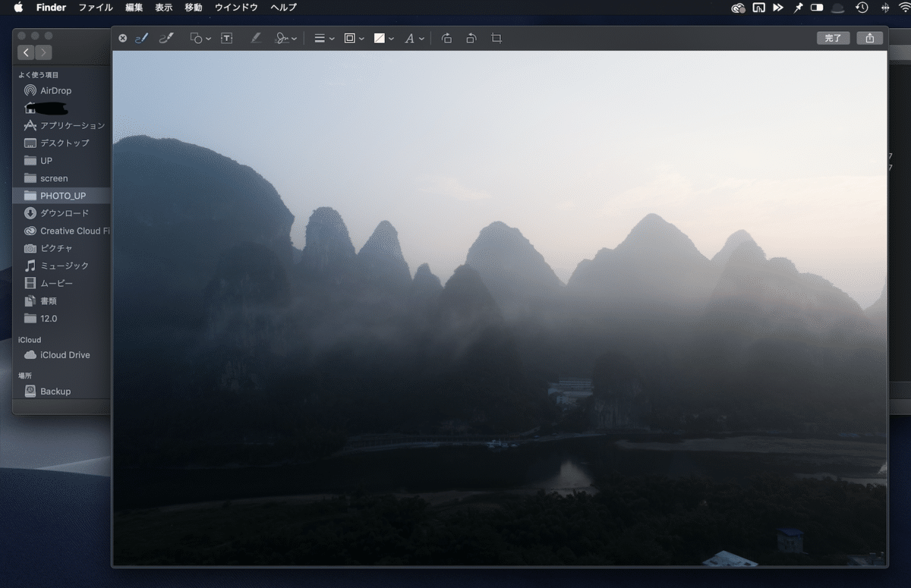Open Wi-Fi menu bar icon

(906, 8)
